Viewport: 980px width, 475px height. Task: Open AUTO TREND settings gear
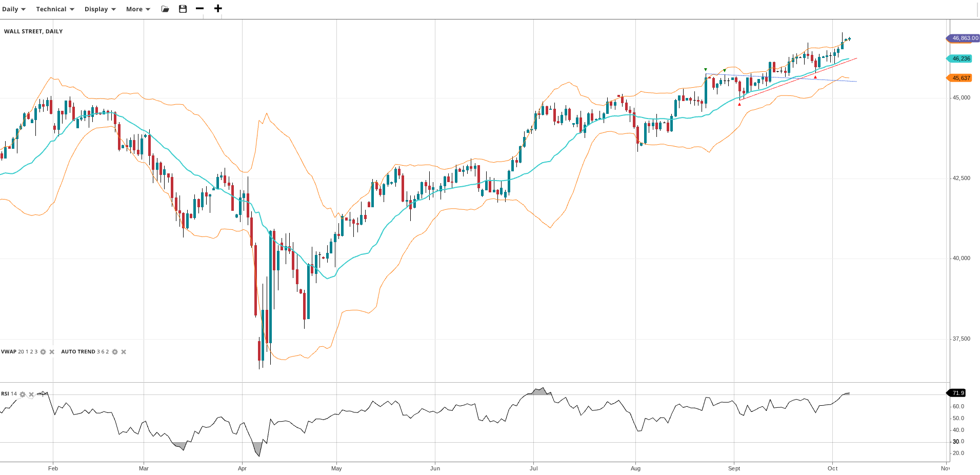[115, 352]
